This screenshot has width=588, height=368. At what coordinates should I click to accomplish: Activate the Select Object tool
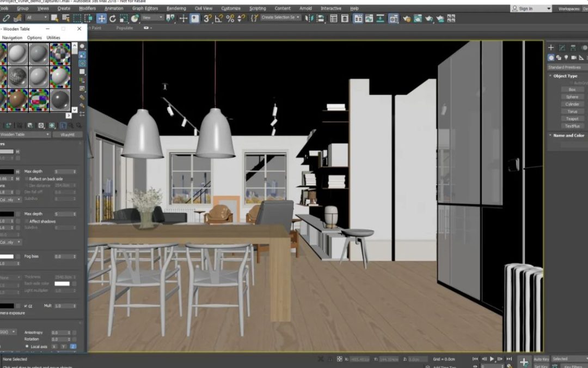point(54,18)
